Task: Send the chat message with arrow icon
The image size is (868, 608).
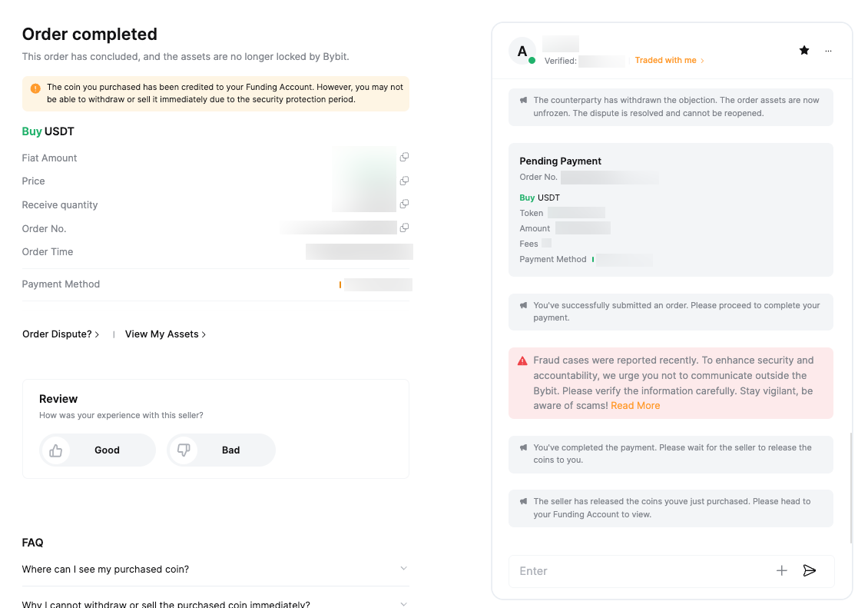Action: pyautogui.click(x=809, y=570)
